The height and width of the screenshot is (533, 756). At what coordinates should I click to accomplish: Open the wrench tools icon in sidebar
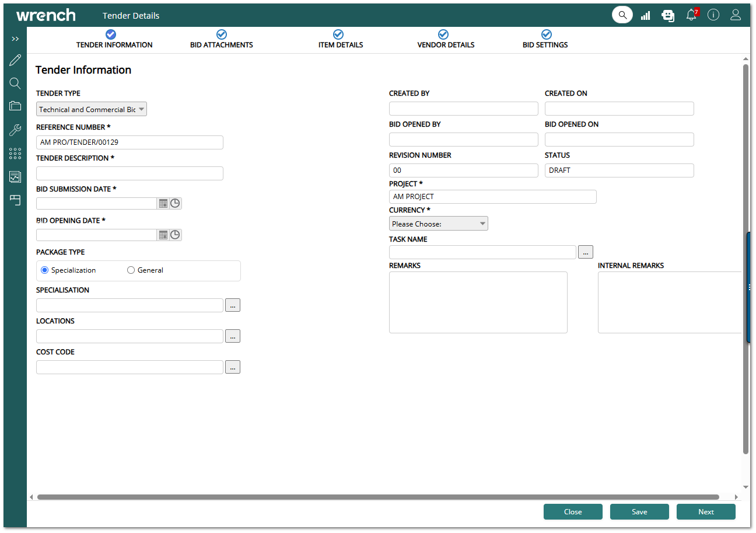[15, 130]
